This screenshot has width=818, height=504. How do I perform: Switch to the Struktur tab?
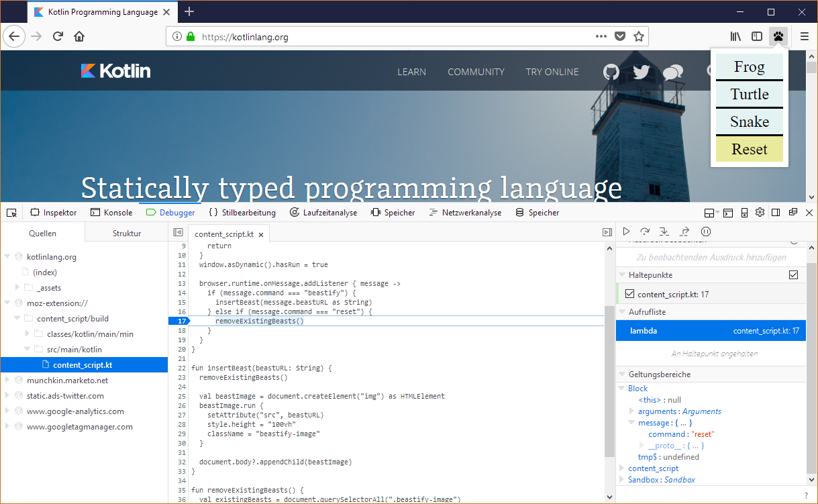point(127,234)
